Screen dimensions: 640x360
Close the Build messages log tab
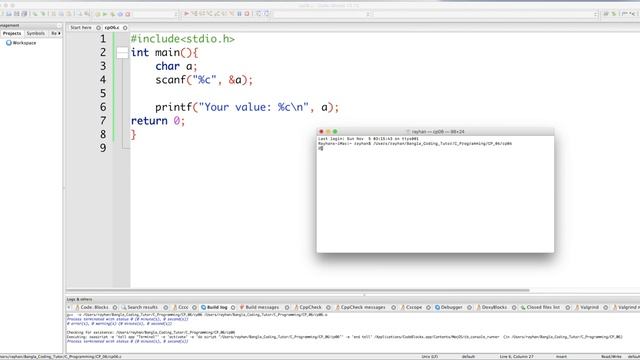pos(287,307)
